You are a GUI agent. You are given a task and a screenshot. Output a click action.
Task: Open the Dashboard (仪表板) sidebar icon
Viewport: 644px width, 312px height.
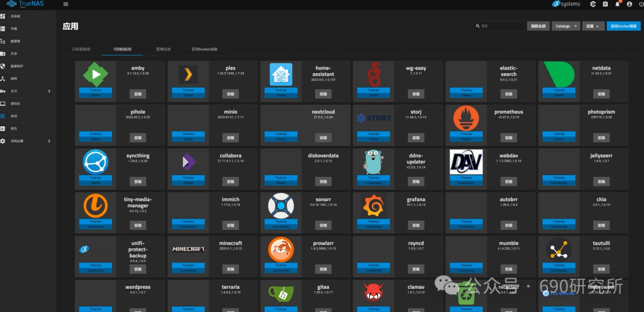(x=3, y=16)
